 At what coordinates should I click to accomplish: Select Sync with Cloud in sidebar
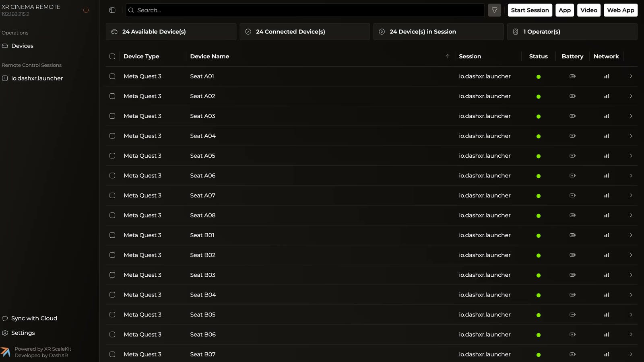click(34, 318)
